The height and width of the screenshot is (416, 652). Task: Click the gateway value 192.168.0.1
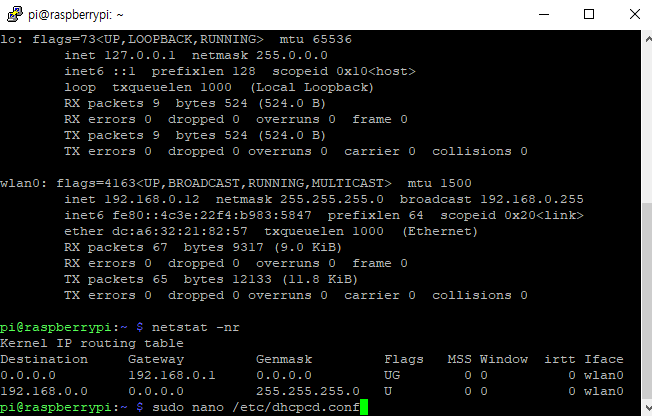click(172, 375)
